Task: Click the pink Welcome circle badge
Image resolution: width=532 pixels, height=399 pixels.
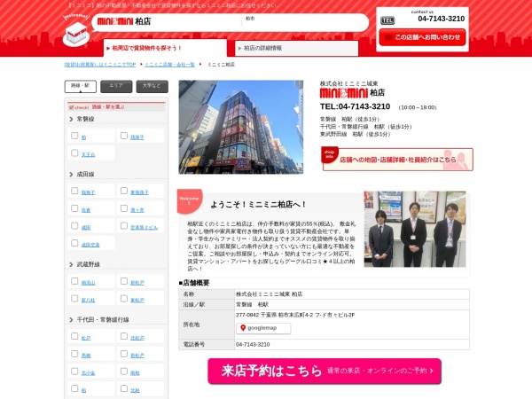Action: (x=190, y=200)
